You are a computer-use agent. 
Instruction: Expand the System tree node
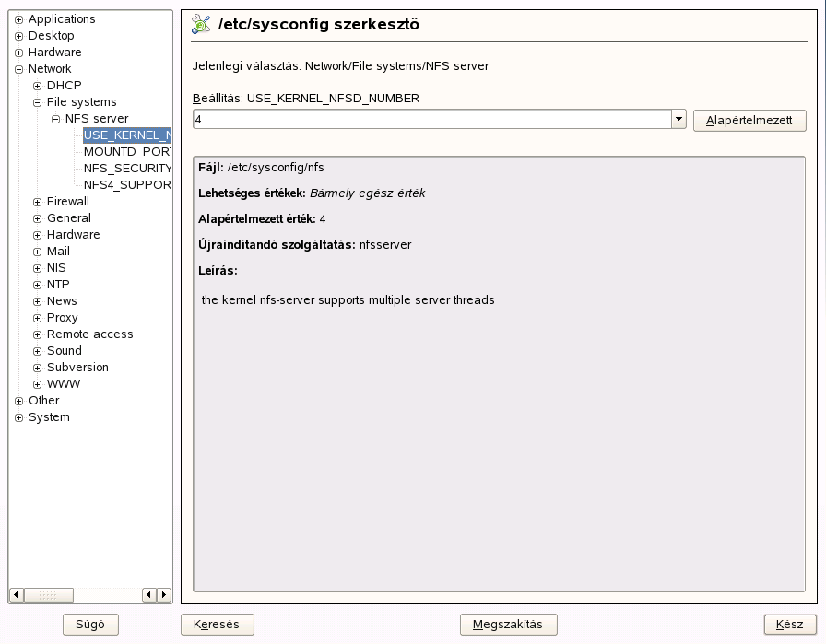point(18,416)
